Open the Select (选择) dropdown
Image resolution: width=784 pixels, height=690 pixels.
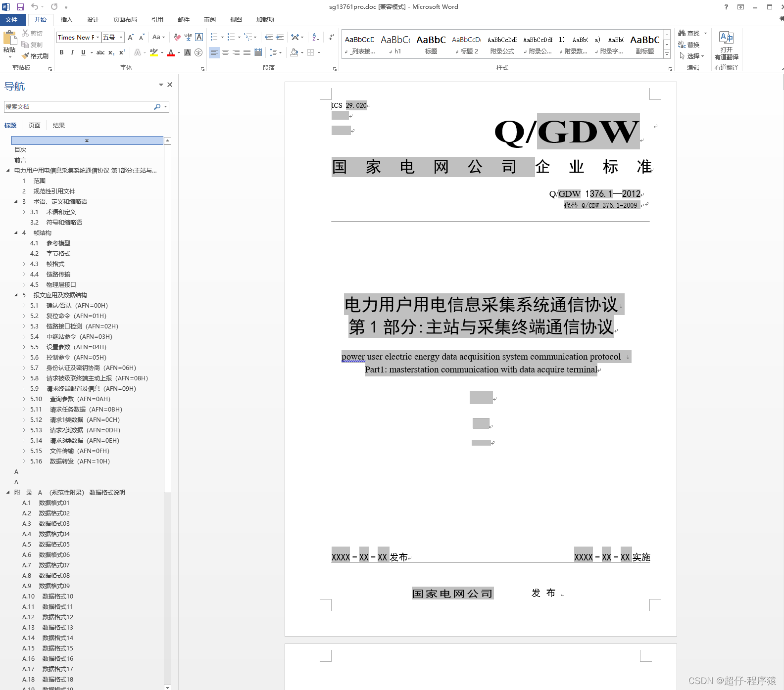pos(692,56)
